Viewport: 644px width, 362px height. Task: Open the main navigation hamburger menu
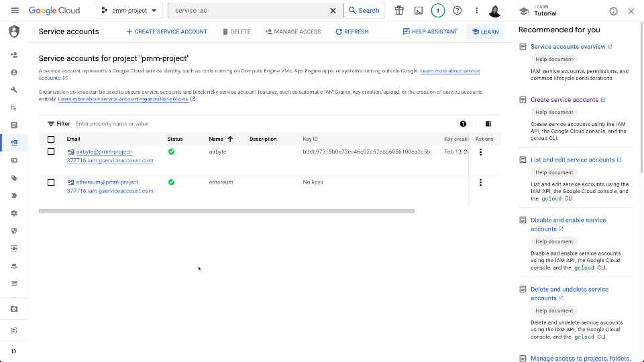(x=15, y=11)
